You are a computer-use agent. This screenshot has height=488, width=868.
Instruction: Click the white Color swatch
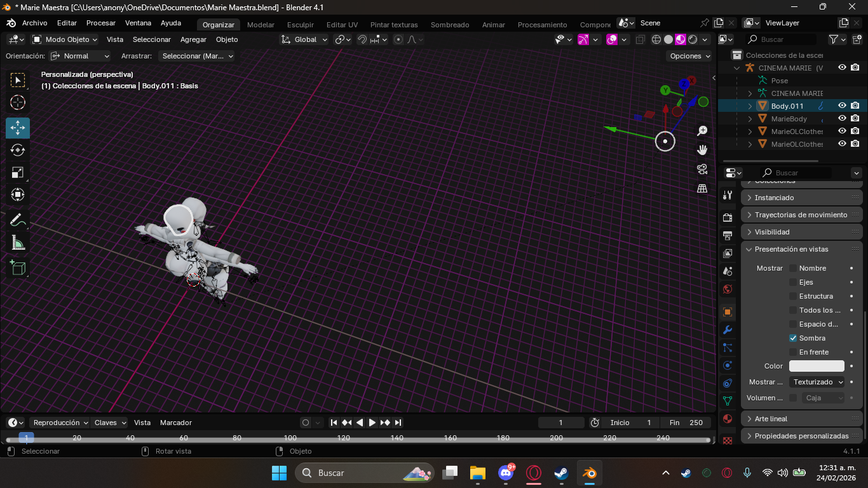[x=817, y=366]
